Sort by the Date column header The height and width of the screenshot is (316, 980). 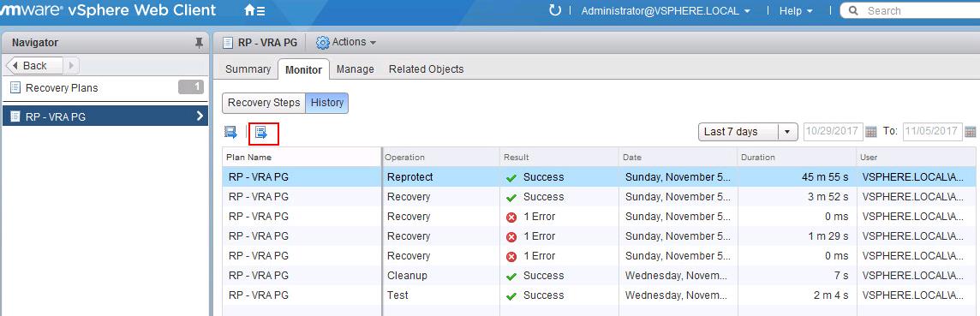(678, 158)
